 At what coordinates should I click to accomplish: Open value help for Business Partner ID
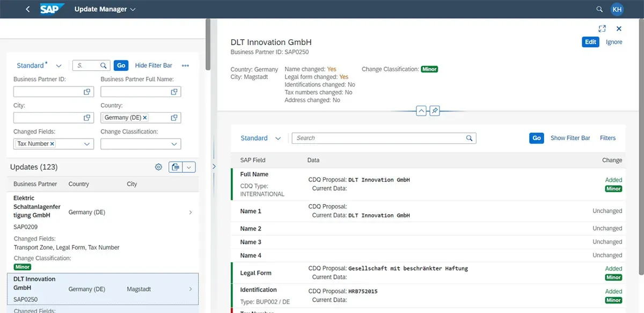(x=87, y=92)
